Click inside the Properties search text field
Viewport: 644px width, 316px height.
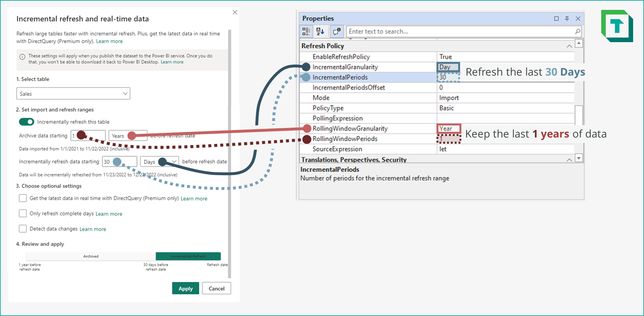(451, 31)
